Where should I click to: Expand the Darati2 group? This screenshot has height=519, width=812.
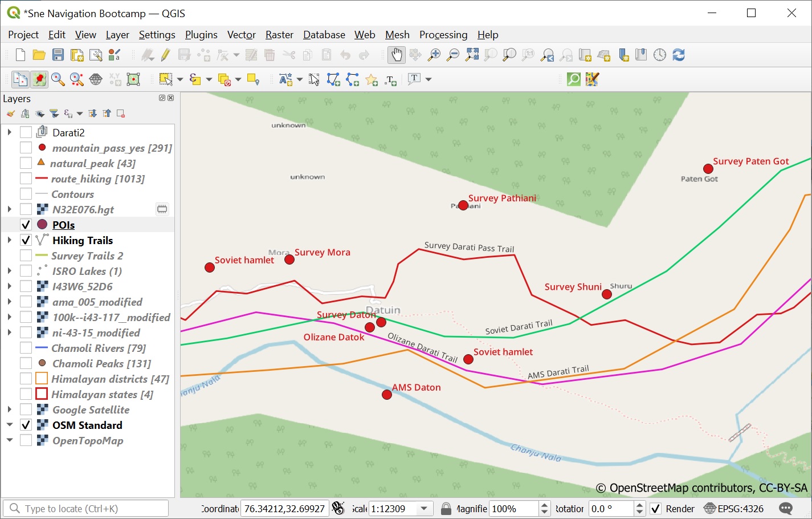(10, 132)
